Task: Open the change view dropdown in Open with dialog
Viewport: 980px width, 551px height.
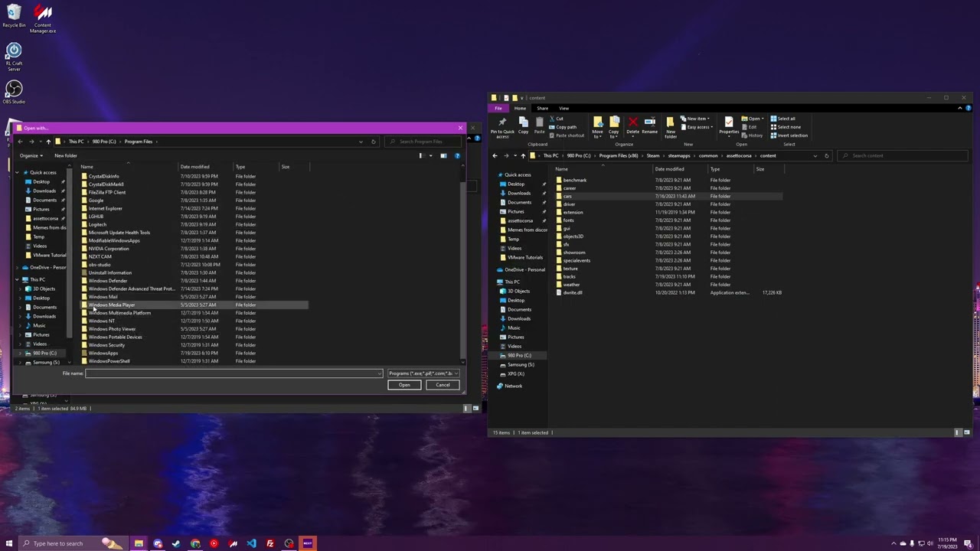Action: coord(430,155)
